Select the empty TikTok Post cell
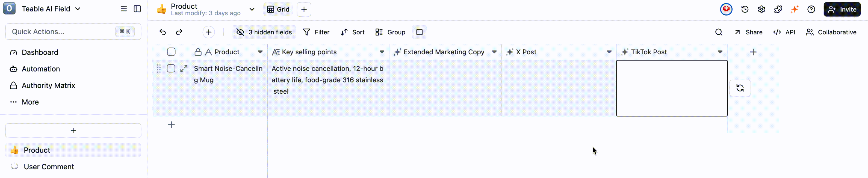This screenshot has height=178, width=868. pos(672,88)
